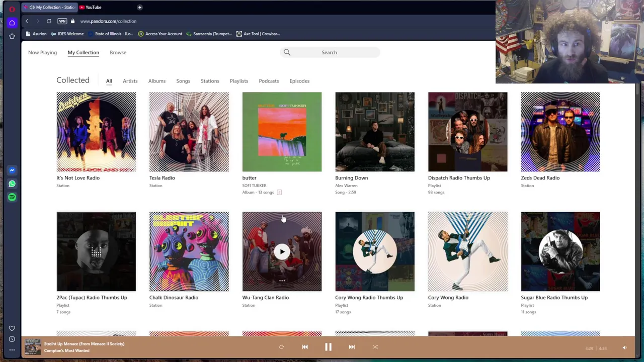The height and width of the screenshot is (362, 644).
Task: Toggle the replay button in player bar
Action: click(x=281, y=347)
